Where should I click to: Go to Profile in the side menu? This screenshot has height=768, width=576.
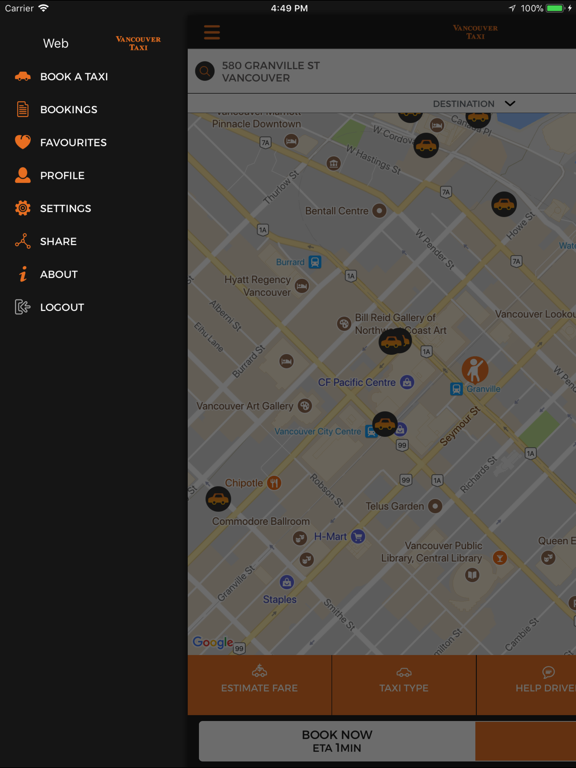pyautogui.click(x=62, y=175)
